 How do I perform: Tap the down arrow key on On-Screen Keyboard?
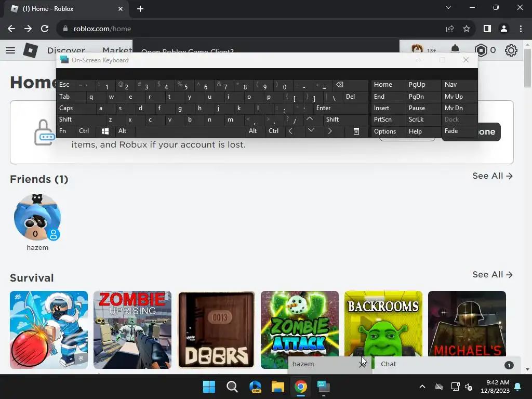click(x=311, y=131)
